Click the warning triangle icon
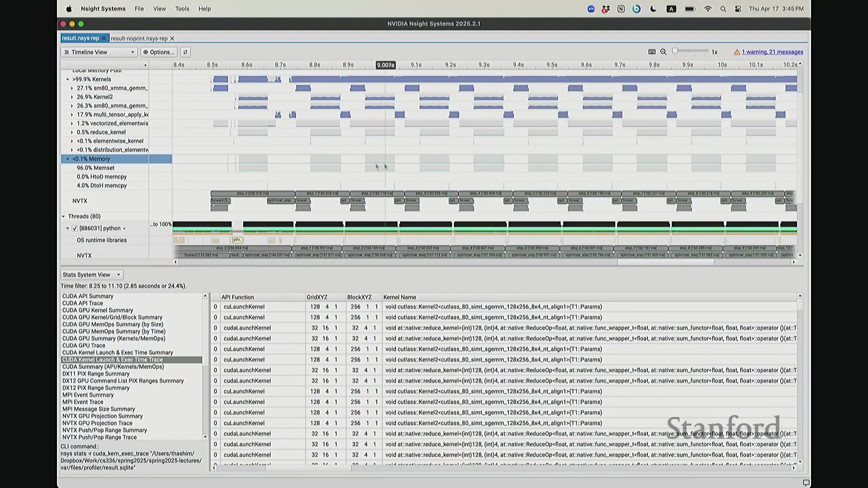The image size is (868, 488). click(737, 52)
